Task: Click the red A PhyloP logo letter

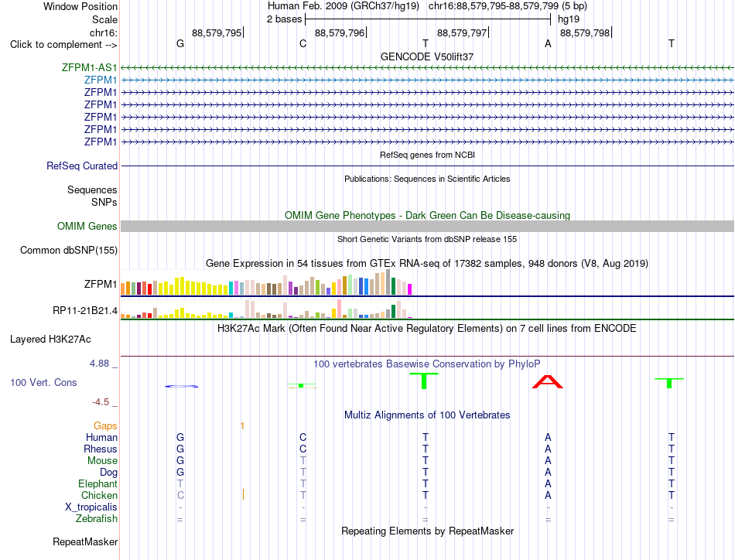Action: 548,381
